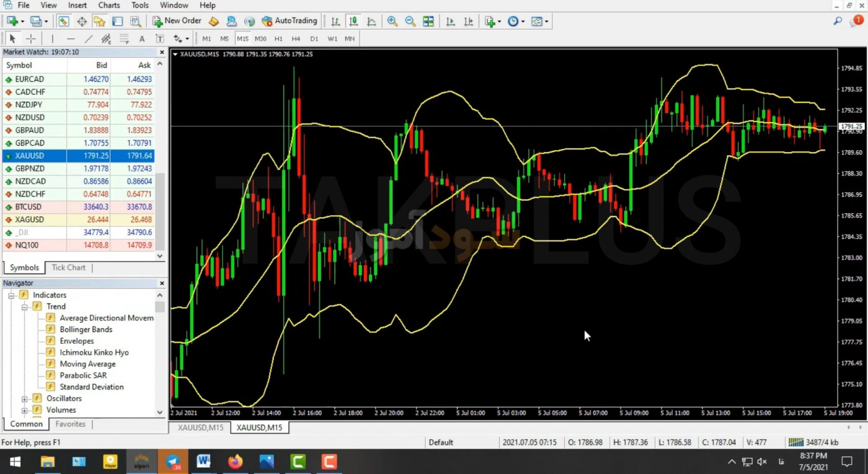Select the Equidistant Channel tool

[106, 38]
